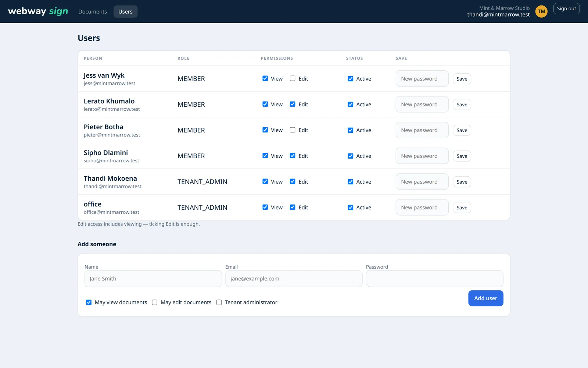Click the Password input in Add someone
Viewport: 588px width, 368px height.
434,279
